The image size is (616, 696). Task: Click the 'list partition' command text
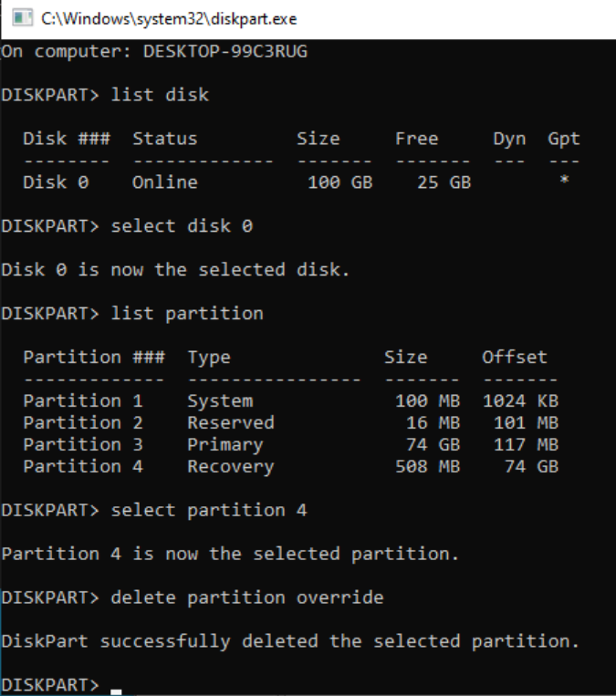187,314
